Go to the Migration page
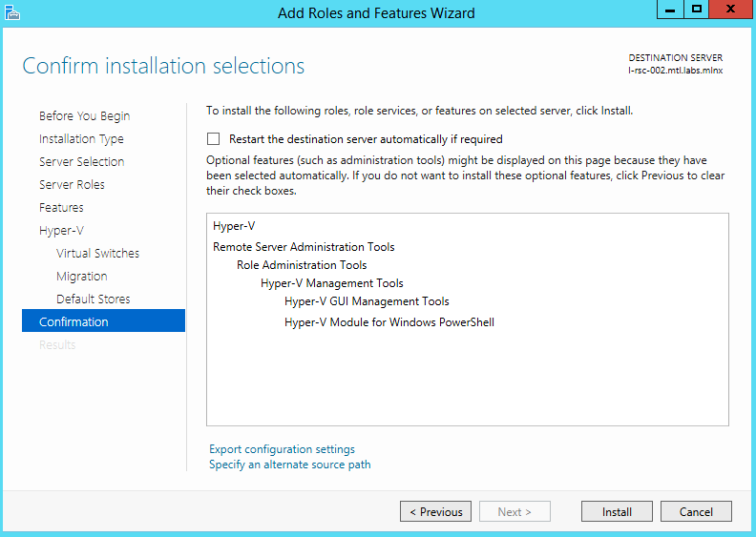This screenshot has height=537, width=756. (81, 277)
